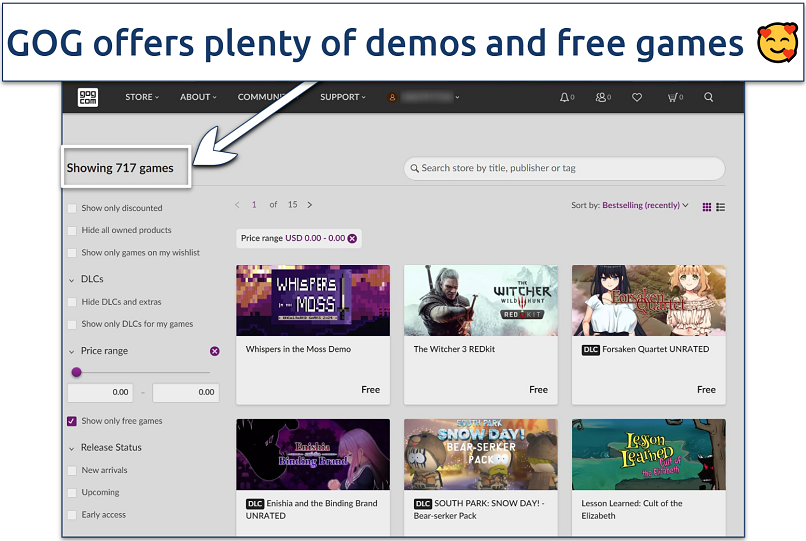Click the minimum price input field
This screenshot has height=541, width=806.
point(100,392)
